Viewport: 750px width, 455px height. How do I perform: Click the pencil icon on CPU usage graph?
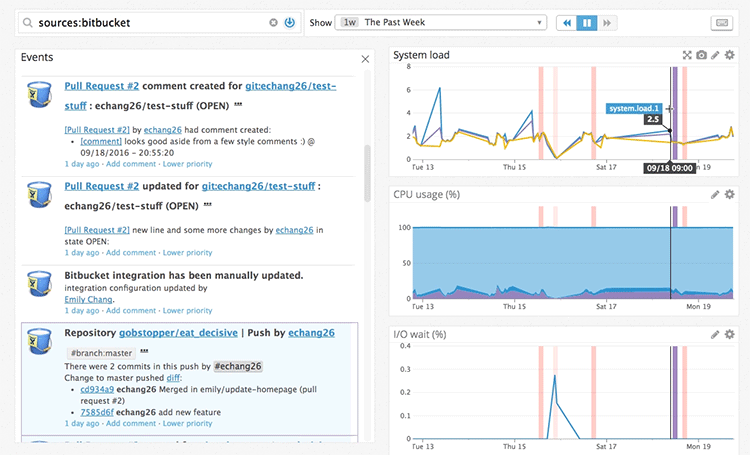715,194
